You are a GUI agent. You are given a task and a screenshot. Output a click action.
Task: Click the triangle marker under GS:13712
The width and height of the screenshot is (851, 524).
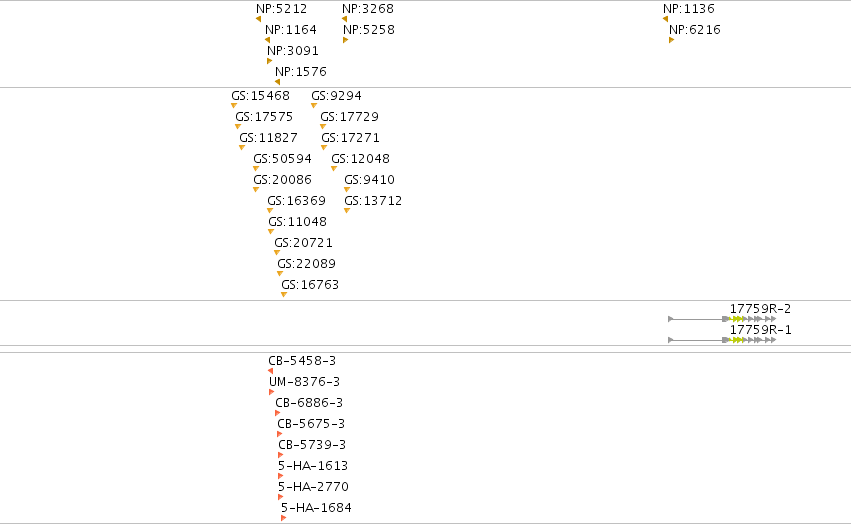(x=347, y=211)
